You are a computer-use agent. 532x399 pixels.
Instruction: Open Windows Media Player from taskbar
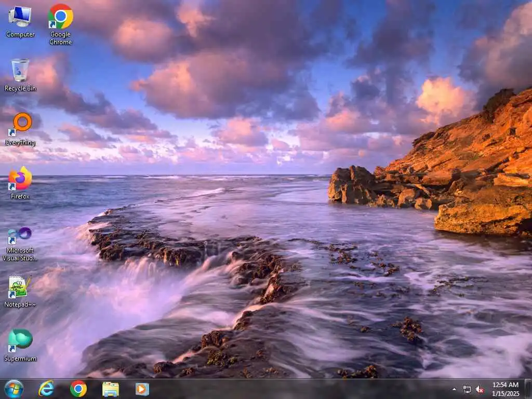coord(142,389)
